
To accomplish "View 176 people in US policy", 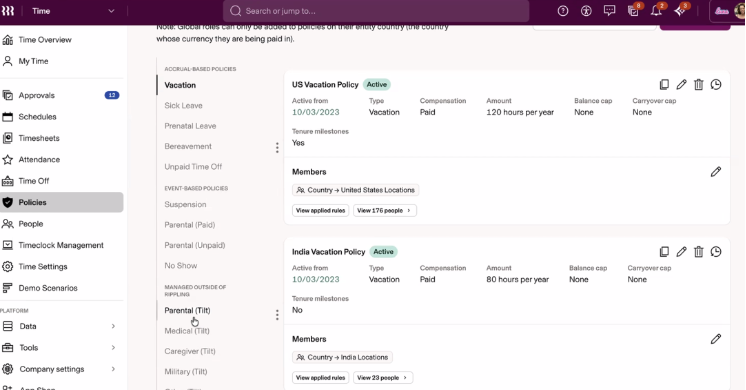I will point(385,210).
